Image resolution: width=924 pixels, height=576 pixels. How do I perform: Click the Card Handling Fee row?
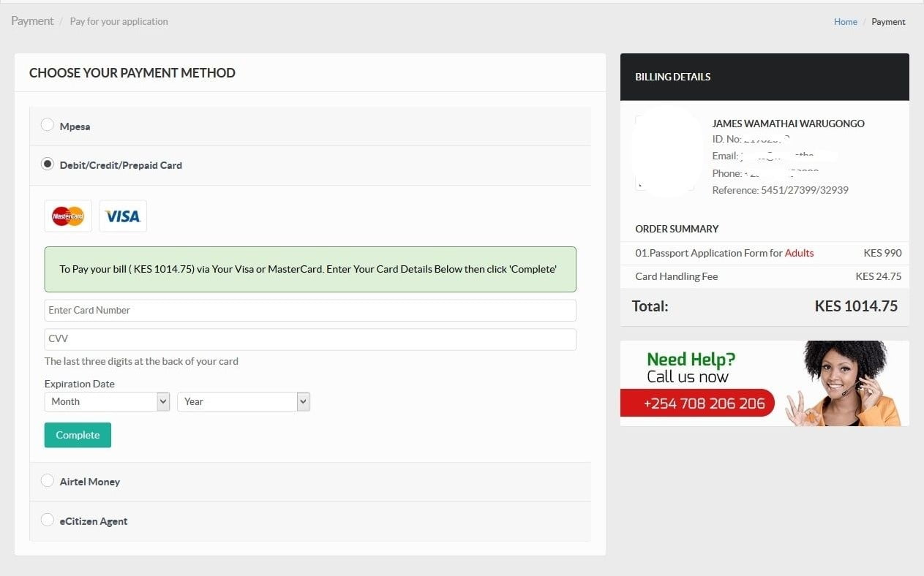(x=765, y=276)
